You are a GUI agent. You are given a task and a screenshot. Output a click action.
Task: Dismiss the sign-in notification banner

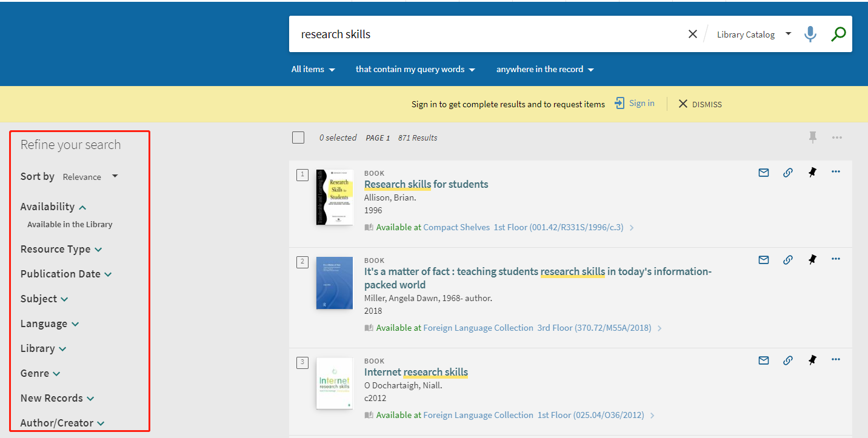point(700,104)
